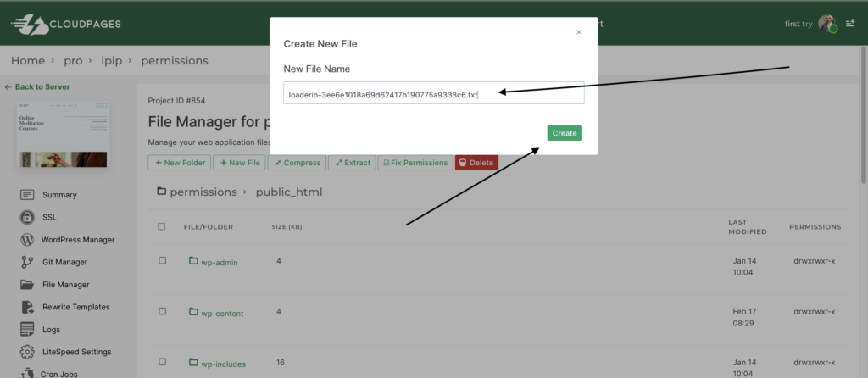Click the wp-includes folder icon

pyautogui.click(x=193, y=362)
